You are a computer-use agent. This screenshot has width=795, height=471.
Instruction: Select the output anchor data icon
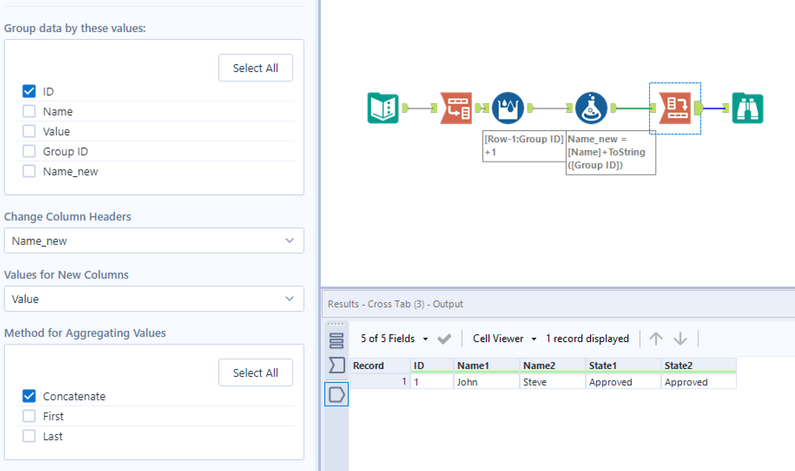click(336, 394)
